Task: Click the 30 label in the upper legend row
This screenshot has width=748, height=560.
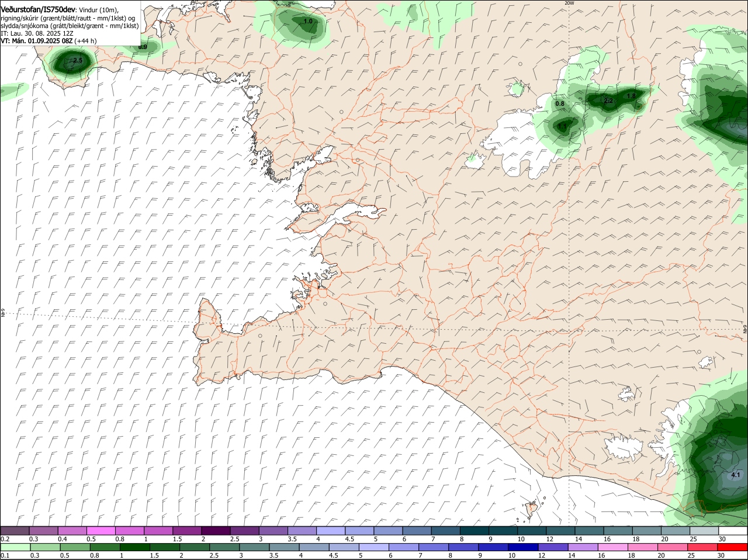Action: click(x=722, y=539)
